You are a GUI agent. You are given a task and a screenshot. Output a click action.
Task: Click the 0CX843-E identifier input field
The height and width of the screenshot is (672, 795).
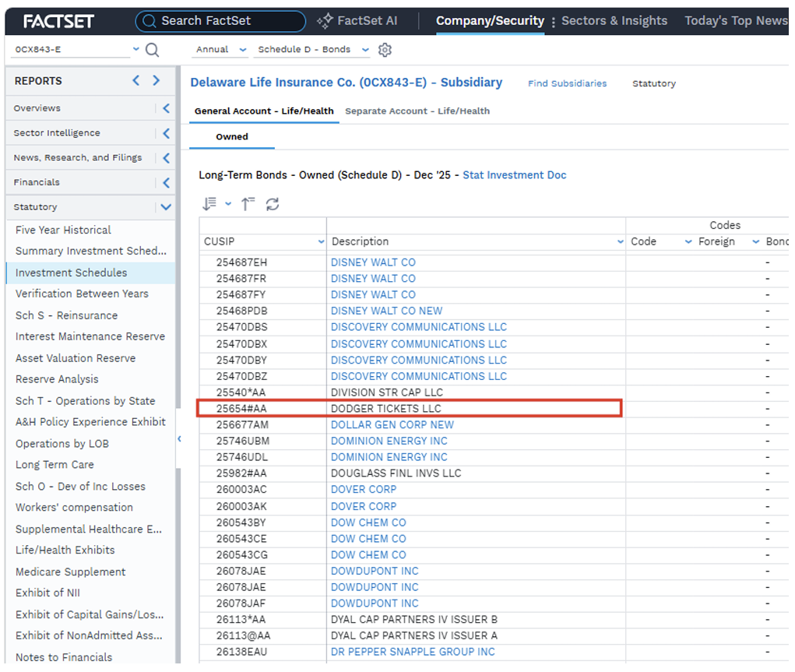(70, 49)
